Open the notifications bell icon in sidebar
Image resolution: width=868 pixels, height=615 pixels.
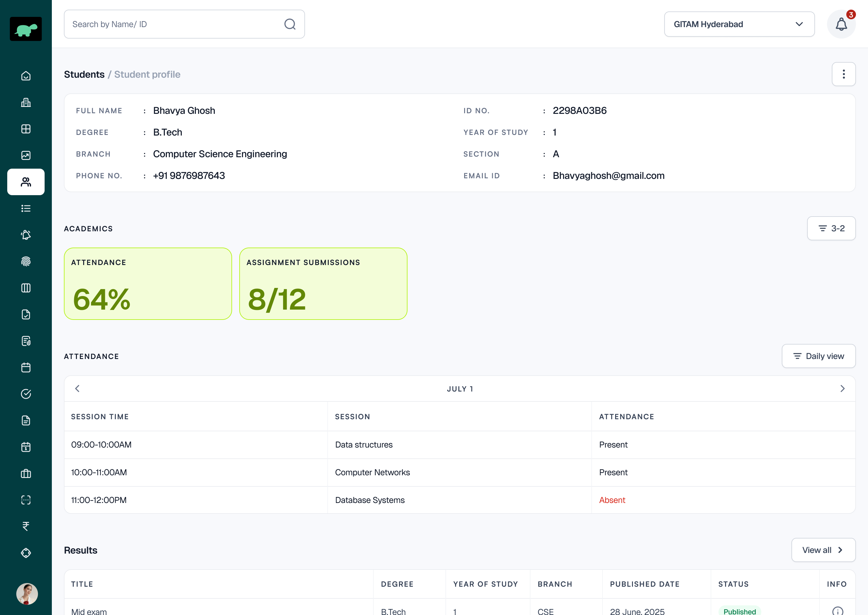[26, 235]
